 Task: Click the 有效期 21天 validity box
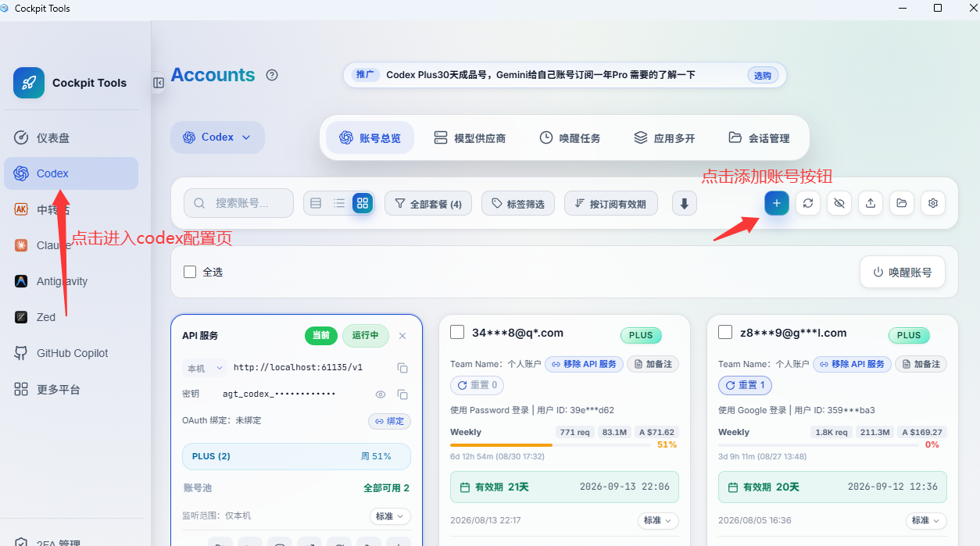point(564,487)
